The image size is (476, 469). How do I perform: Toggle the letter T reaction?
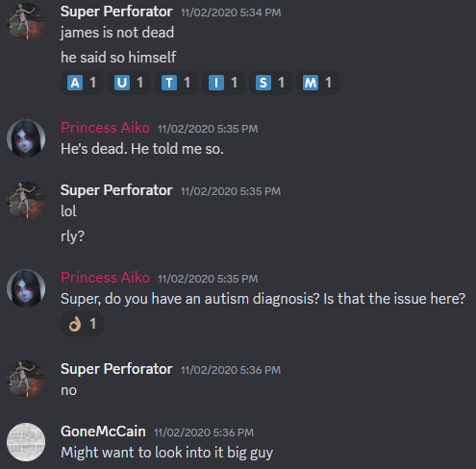176,83
